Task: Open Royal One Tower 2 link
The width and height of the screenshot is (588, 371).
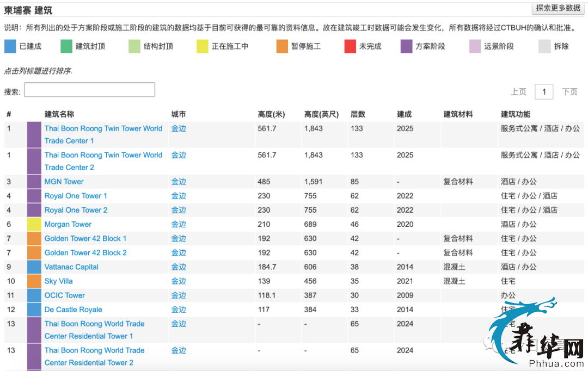Action: 76,210
